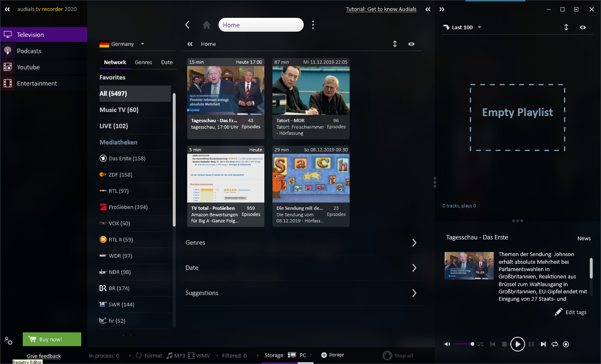Click Edit tags pencil button
Viewport: 601px width, 364px height.
point(571,312)
